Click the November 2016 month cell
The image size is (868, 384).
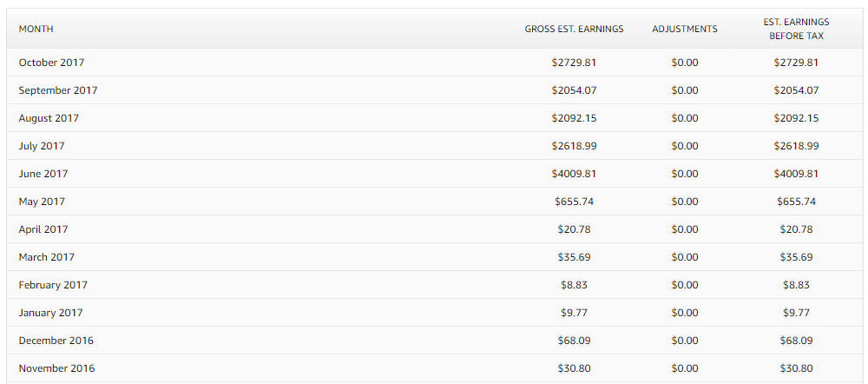[56, 368]
